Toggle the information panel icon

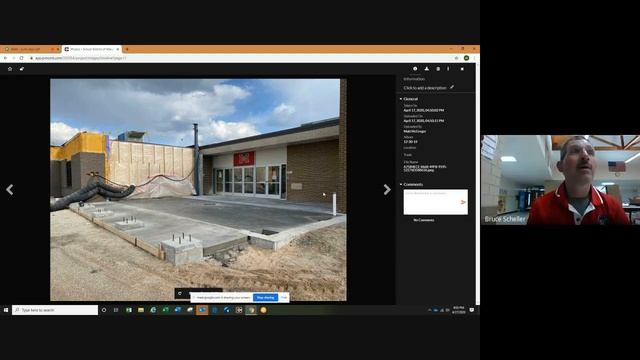coord(415,69)
